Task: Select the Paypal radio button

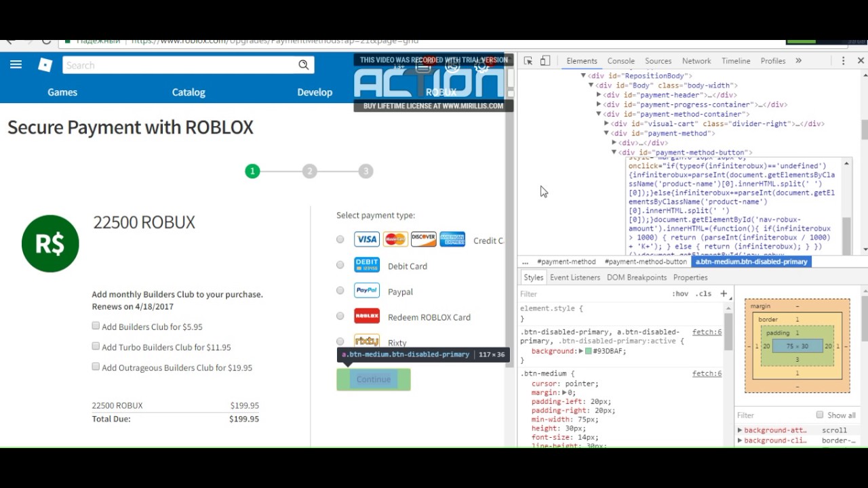Action: (340, 291)
